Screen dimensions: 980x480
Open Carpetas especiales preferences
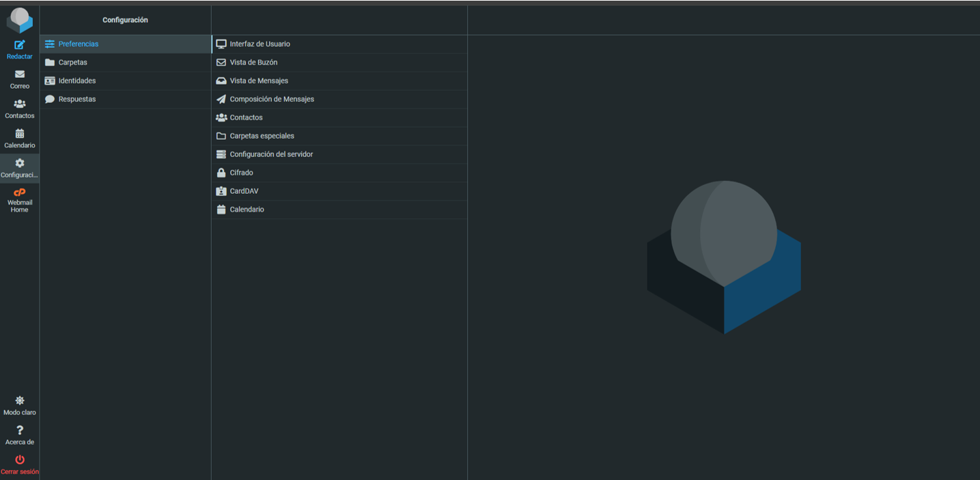[262, 137]
